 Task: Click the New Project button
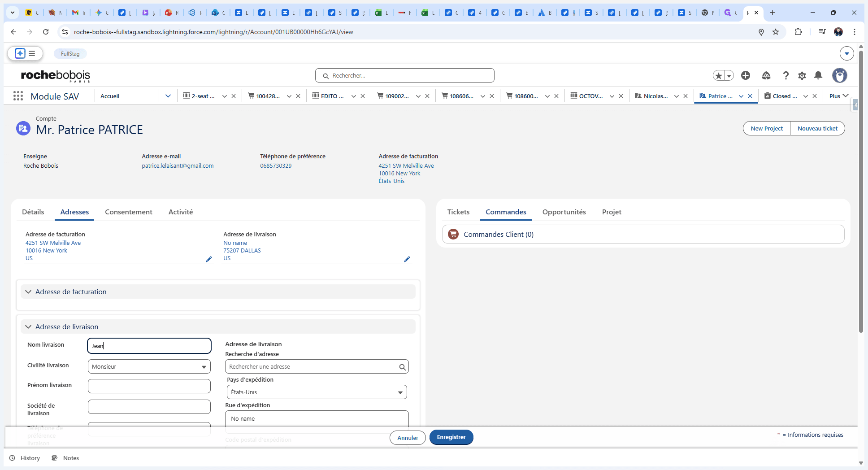tap(767, 128)
